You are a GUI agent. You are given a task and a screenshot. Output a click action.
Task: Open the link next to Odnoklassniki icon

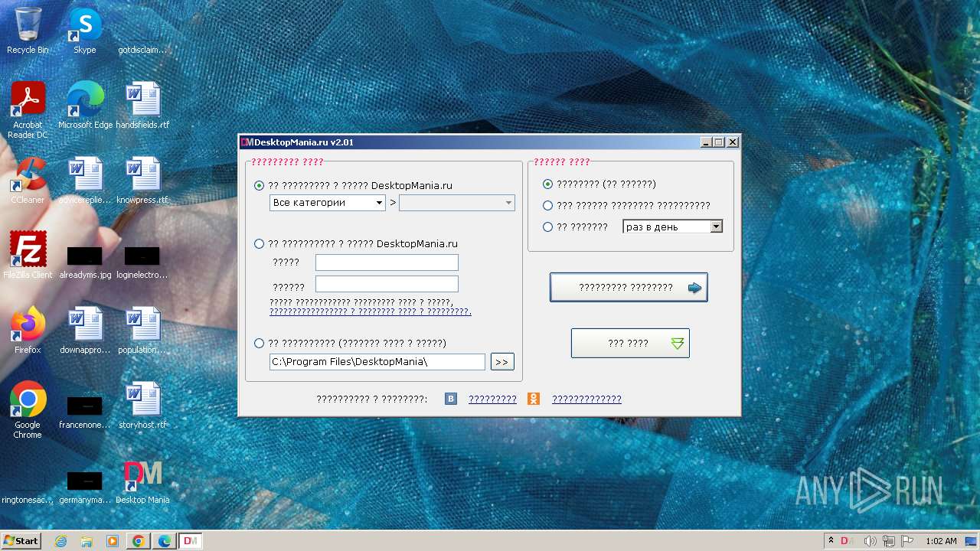tap(586, 399)
